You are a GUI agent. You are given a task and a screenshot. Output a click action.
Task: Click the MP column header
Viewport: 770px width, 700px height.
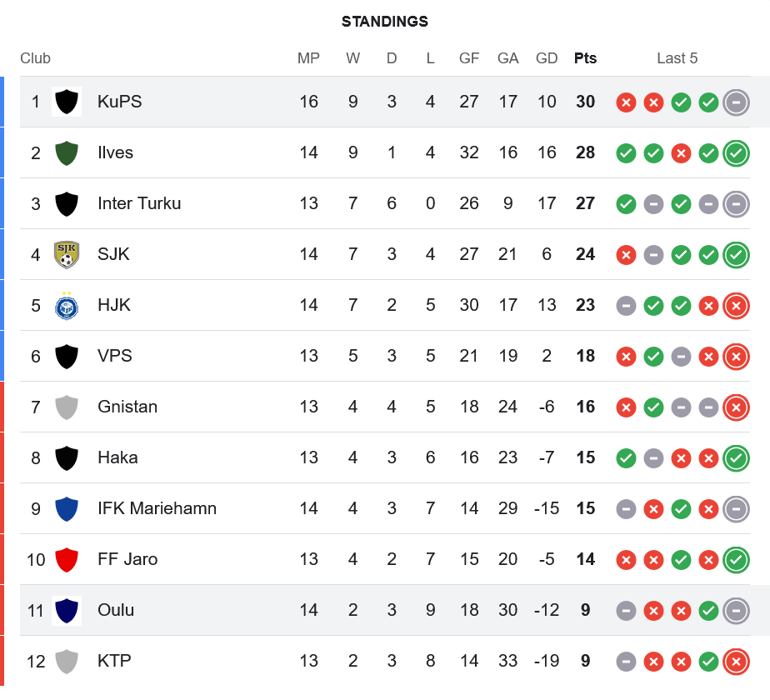308,58
